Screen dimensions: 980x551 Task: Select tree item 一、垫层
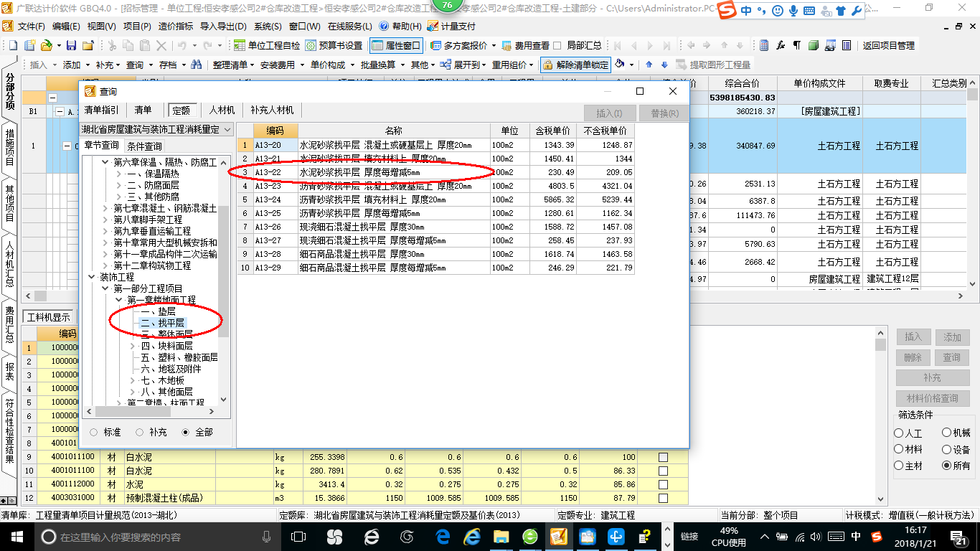[158, 311]
